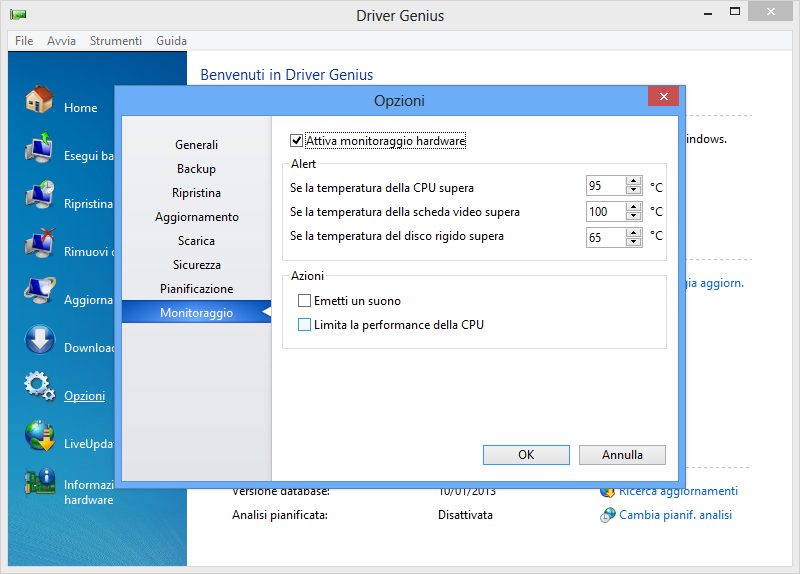800x574 pixels.
Task: Click the Aggiorna driver monitor icon
Action: (x=39, y=291)
